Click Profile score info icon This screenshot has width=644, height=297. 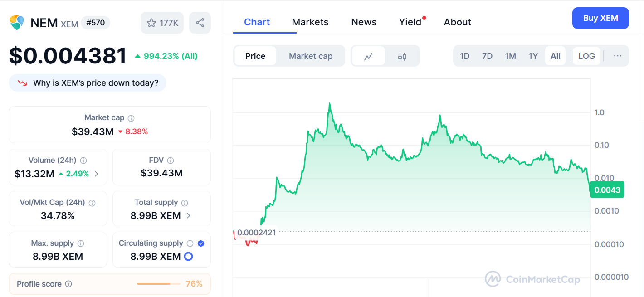[x=68, y=284]
